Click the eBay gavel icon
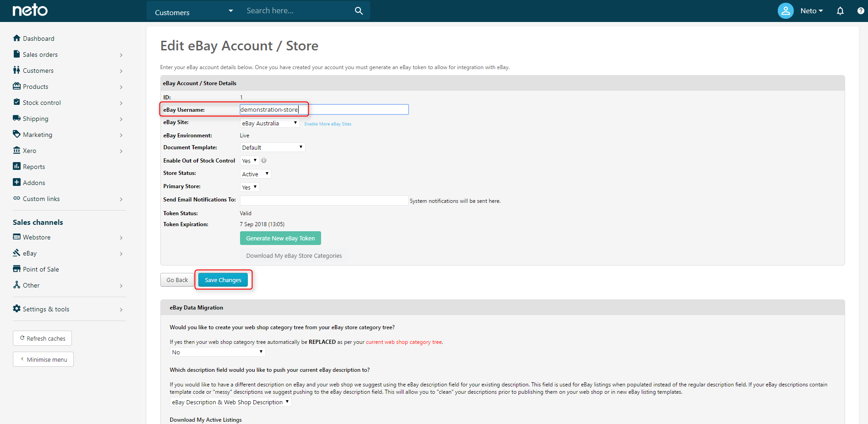 [17, 253]
